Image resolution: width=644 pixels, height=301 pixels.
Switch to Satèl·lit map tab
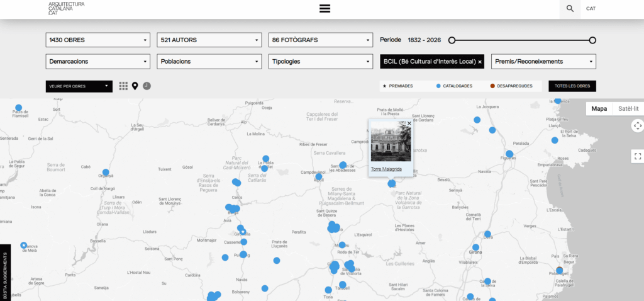[628, 109]
